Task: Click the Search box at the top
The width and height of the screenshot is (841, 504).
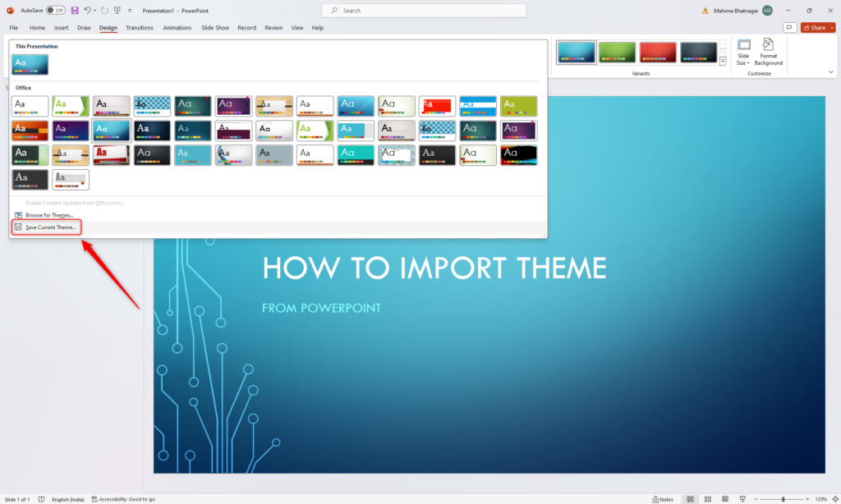Action: (423, 10)
